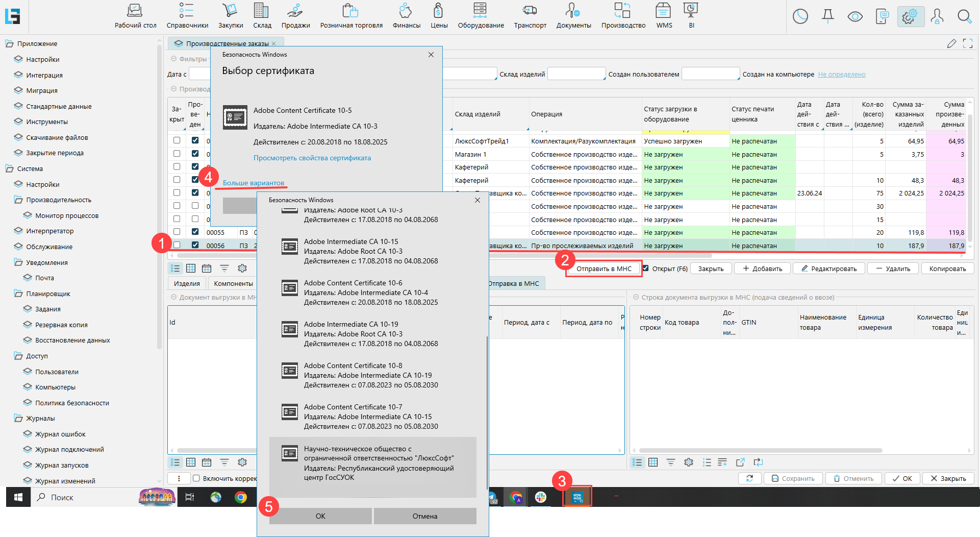Image resolution: width=980 pixels, height=537 pixels.
Task: Click the Транспорт truck icon
Action: coord(530,11)
